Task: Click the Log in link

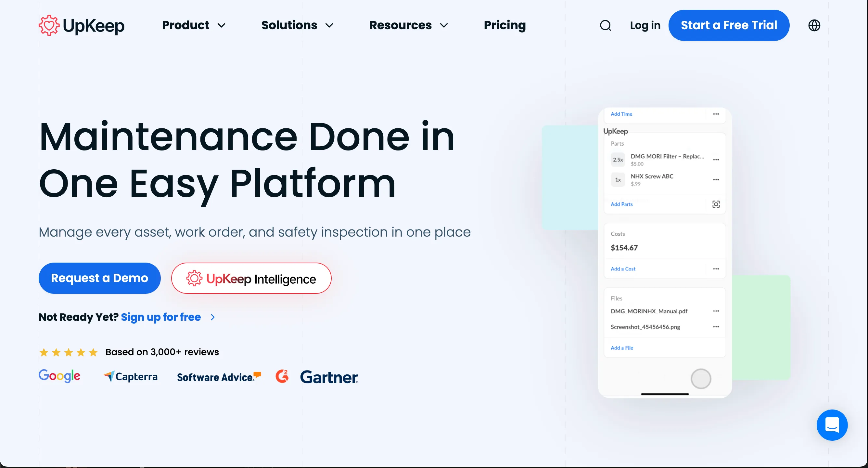Action: (645, 25)
